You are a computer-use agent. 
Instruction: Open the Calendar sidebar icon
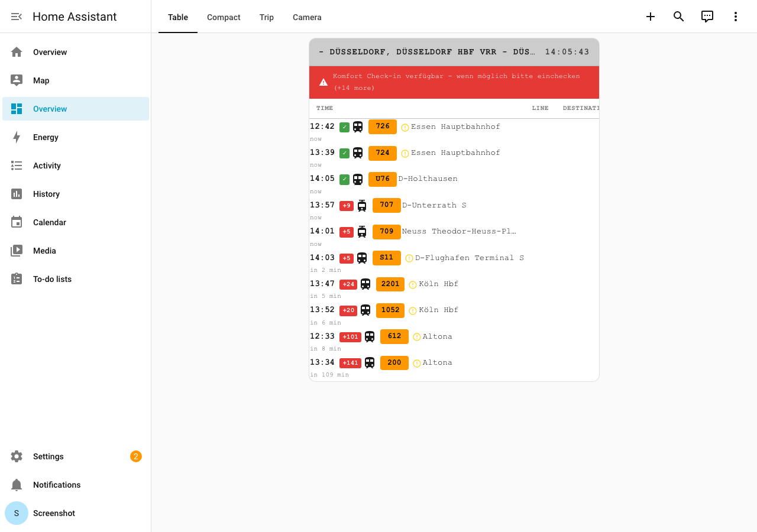pyautogui.click(x=17, y=222)
